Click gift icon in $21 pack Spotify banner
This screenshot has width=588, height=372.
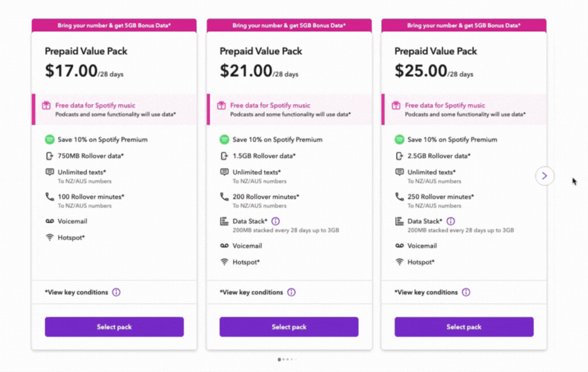pos(220,106)
